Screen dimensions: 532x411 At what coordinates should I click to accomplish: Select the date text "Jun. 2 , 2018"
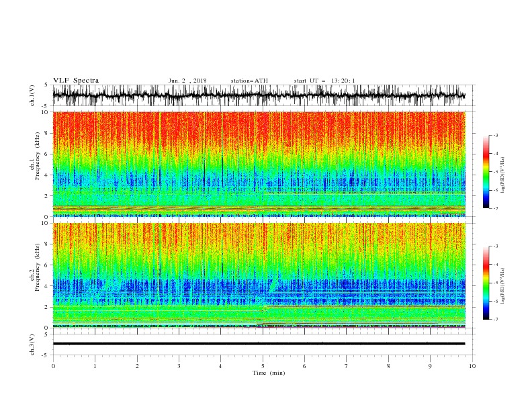(187, 81)
